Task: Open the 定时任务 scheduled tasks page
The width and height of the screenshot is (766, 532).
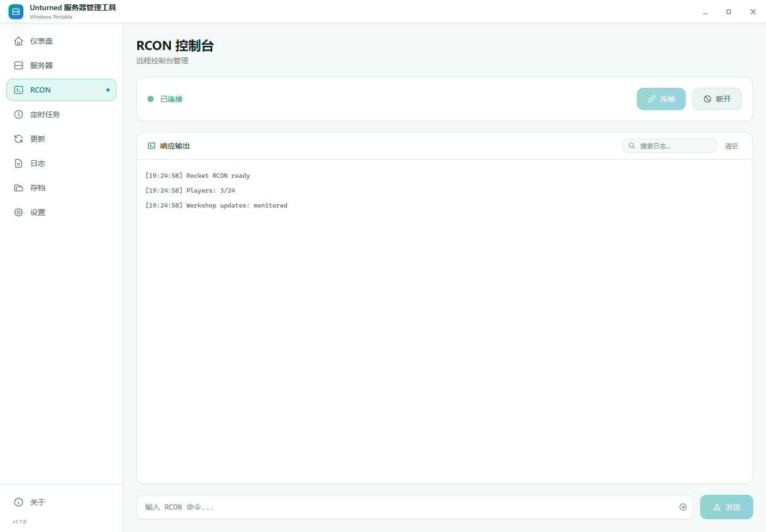Action: point(61,114)
